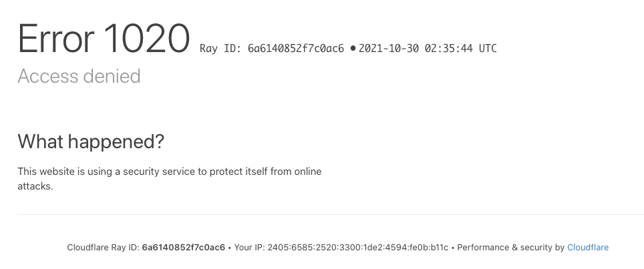Select the Access denied subtitle

[79, 76]
